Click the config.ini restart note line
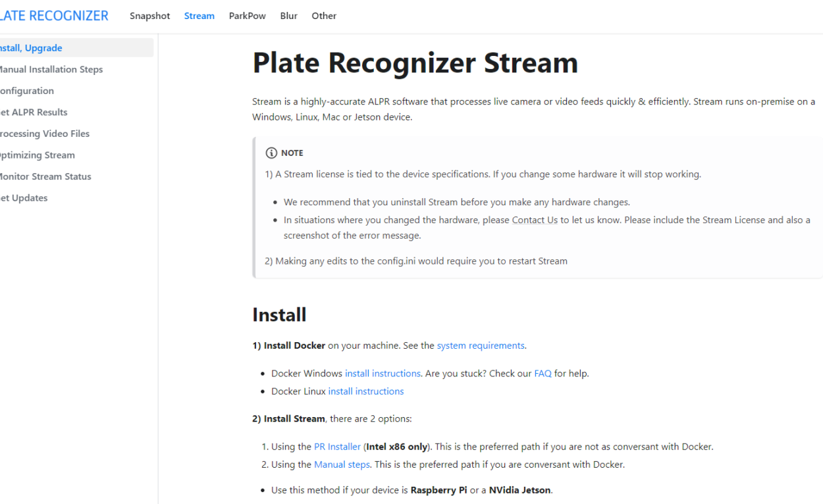Screen dimensions: 823x504 coord(416,261)
